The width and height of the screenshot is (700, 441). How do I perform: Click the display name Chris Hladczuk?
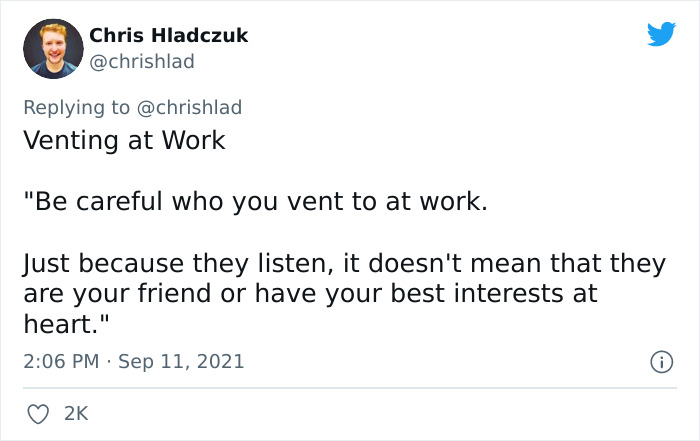click(168, 36)
